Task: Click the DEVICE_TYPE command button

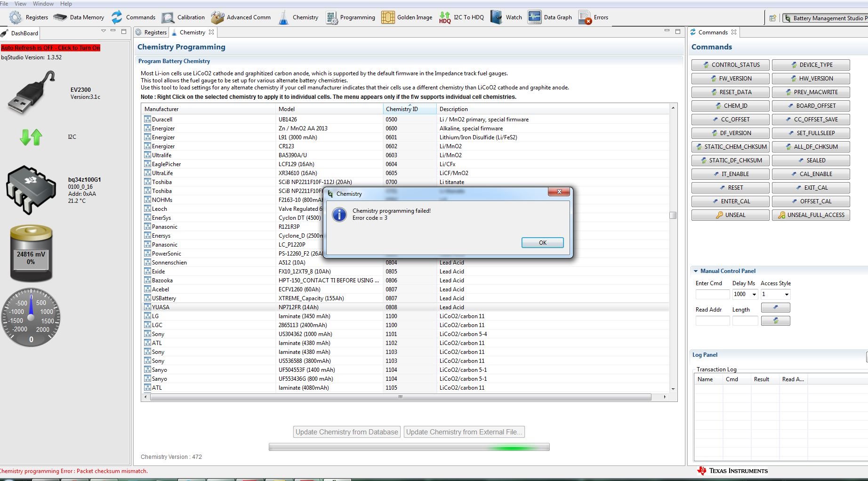Action: point(811,65)
